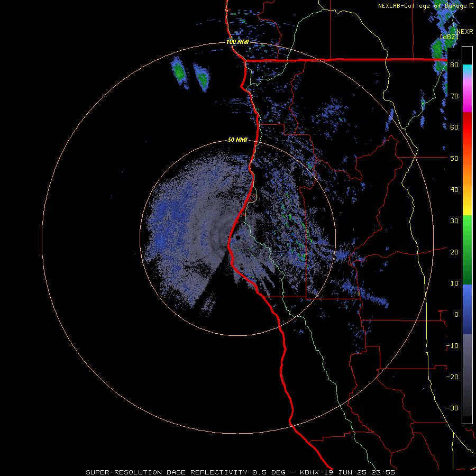Click the 10 value on dBZ scale
This screenshot has width=476, height=476.
[454, 283]
